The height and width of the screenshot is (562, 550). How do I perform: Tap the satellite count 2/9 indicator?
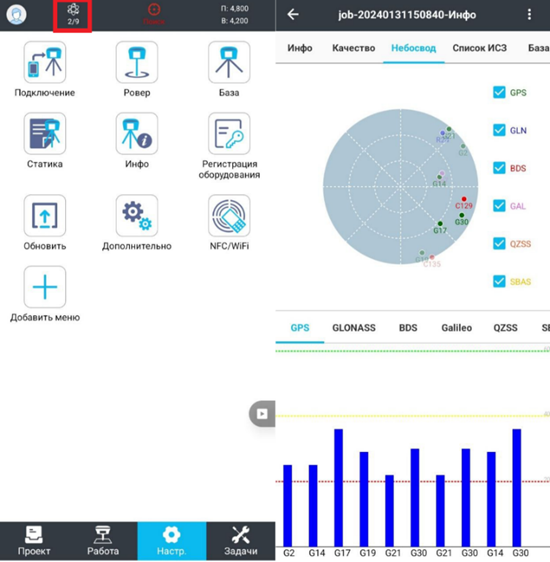[73, 15]
